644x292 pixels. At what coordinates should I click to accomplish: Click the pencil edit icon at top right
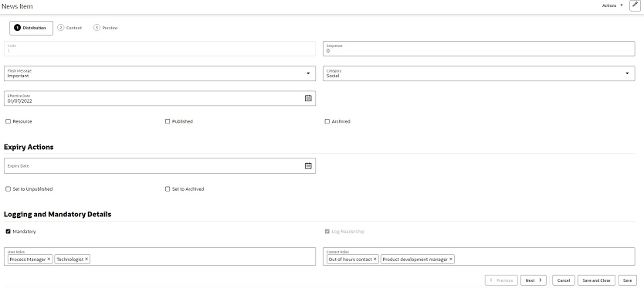click(635, 5)
